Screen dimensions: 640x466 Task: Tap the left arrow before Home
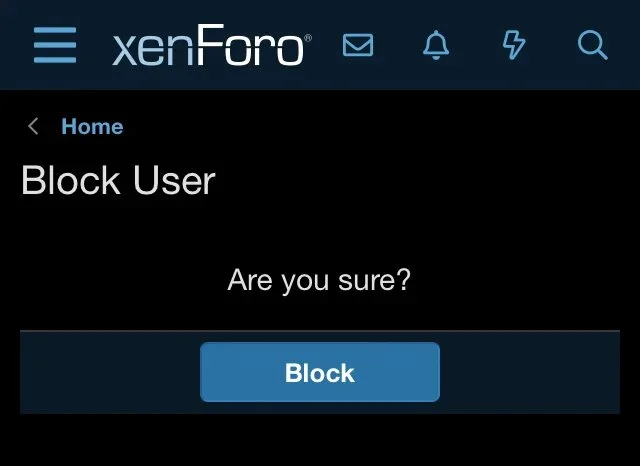(33, 126)
